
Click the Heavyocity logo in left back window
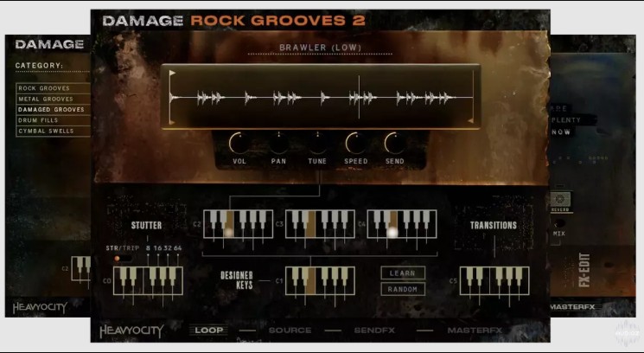click(x=40, y=308)
